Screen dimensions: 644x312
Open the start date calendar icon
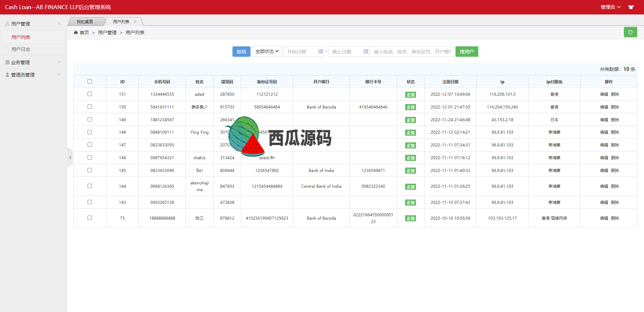[320, 51]
